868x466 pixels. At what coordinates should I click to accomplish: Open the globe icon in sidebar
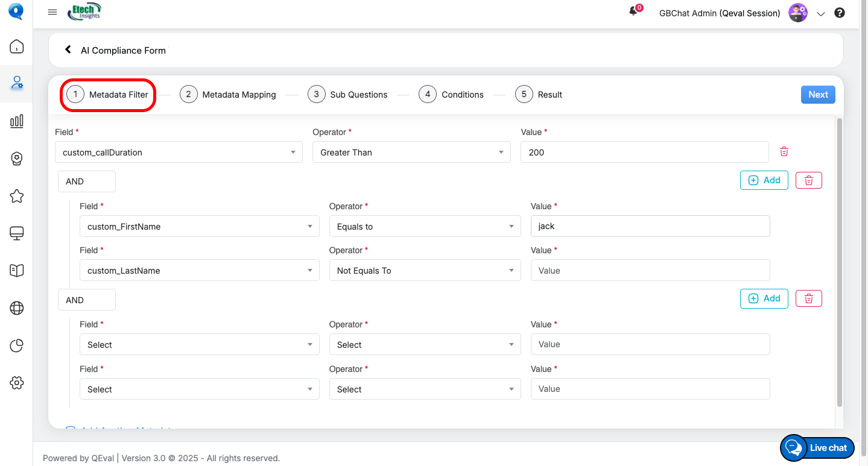pos(17,308)
